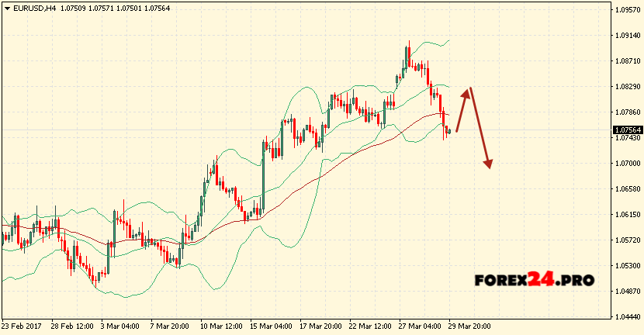Select the 1.09140 price axis label

click(x=627, y=36)
